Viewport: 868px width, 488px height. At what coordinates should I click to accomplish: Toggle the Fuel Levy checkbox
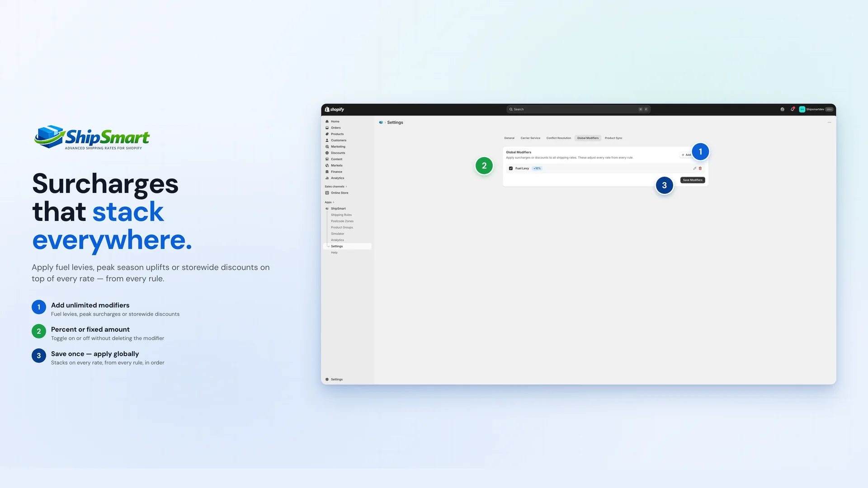click(x=511, y=169)
